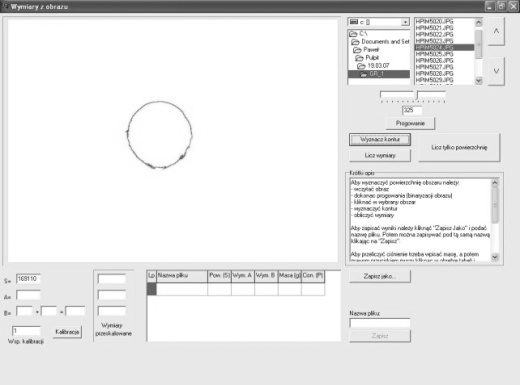
Task: Click the up arrow button beside file list
Action: coord(496,31)
